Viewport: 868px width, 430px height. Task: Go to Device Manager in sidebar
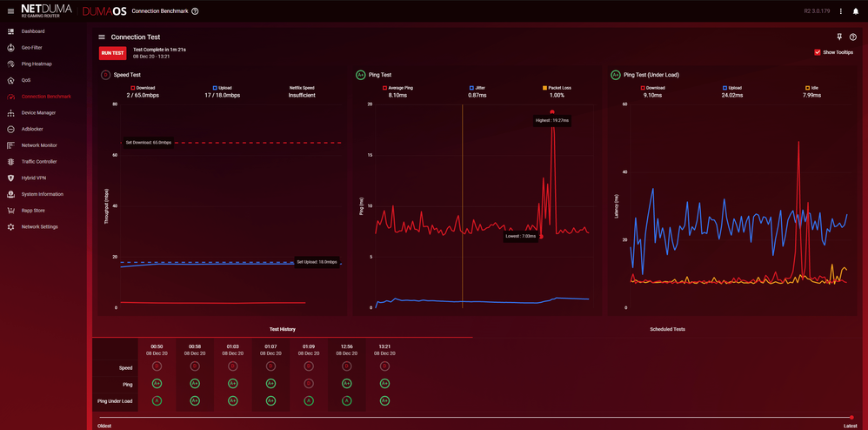point(38,112)
